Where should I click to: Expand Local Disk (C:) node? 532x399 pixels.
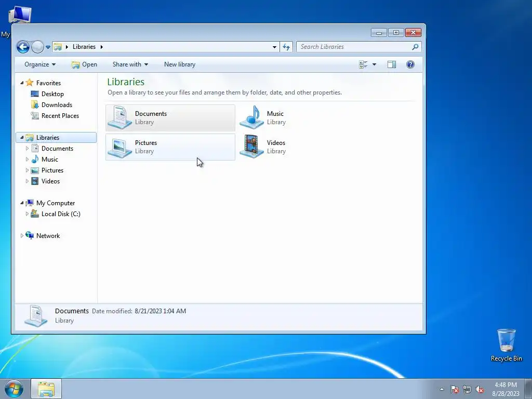coord(27,214)
